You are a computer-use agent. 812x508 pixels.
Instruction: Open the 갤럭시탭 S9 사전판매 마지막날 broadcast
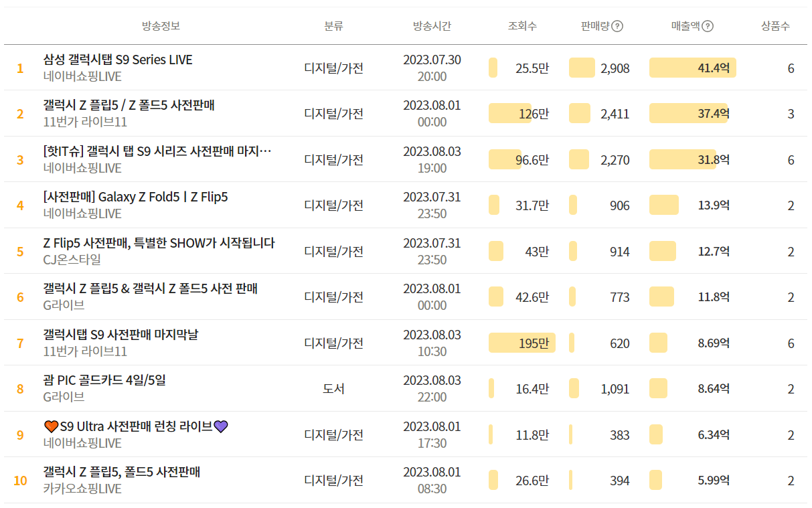coord(120,334)
